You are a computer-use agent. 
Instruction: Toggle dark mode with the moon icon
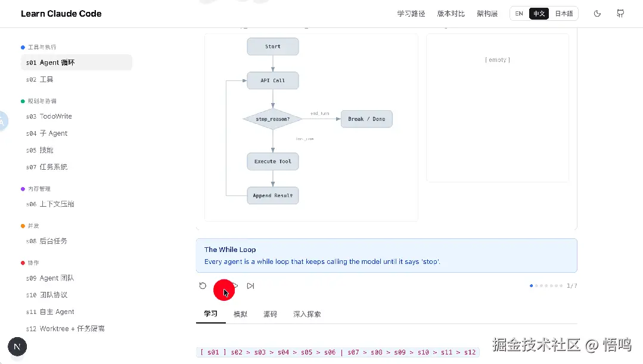(597, 13)
